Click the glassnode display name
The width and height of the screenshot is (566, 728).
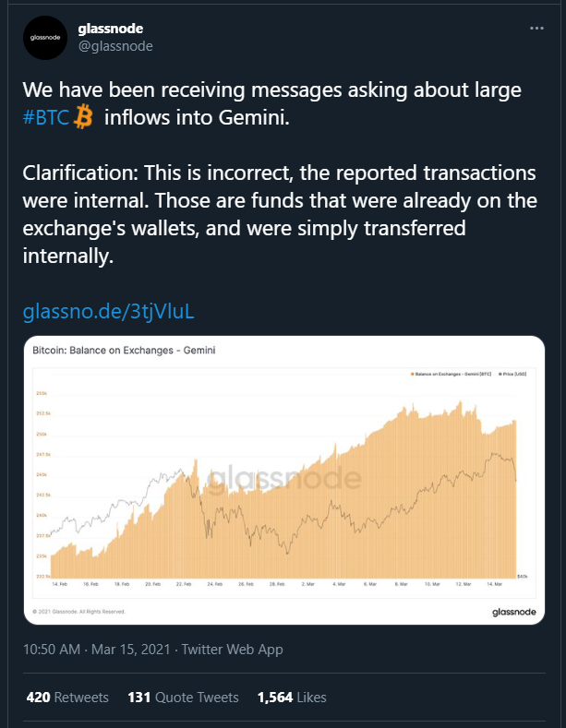111,29
